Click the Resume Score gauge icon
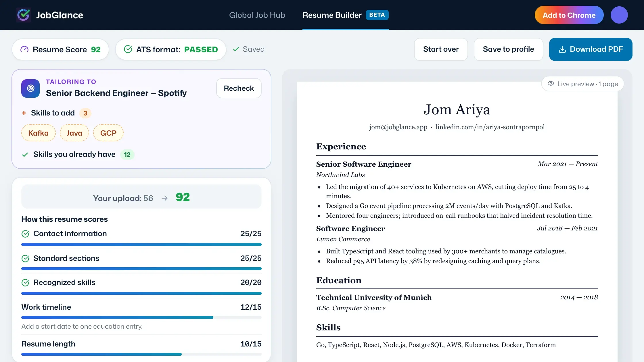Image resolution: width=644 pixels, height=362 pixels. (x=24, y=49)
